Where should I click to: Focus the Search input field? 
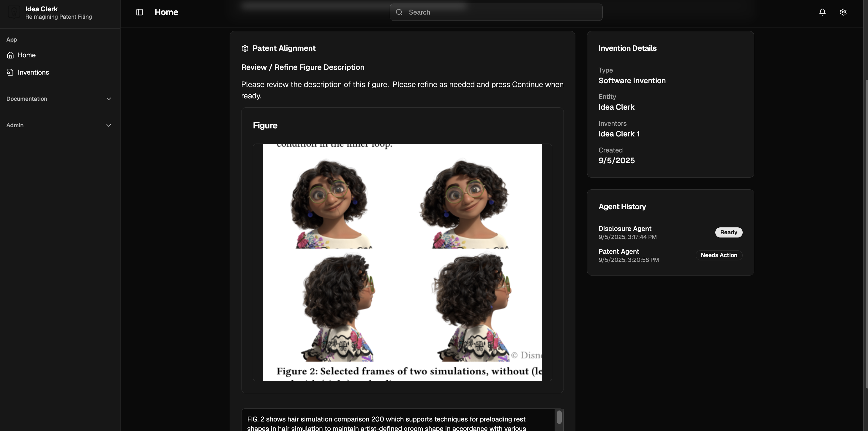pos(496,12)
